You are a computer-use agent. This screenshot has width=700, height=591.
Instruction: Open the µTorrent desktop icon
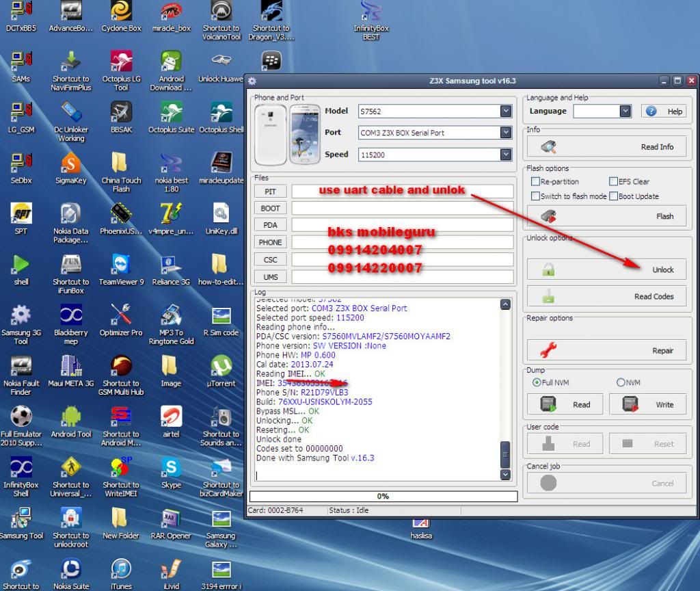221,371
